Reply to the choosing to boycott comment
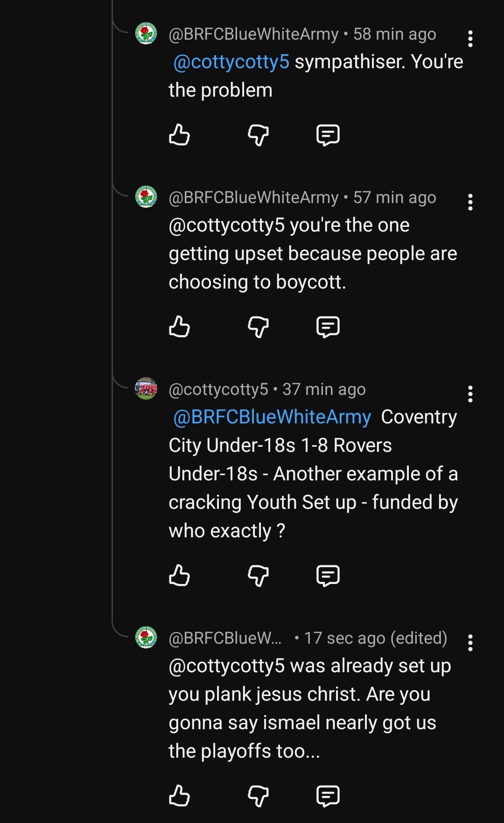Viewport: 504px width, 823px height. [328, 326]
